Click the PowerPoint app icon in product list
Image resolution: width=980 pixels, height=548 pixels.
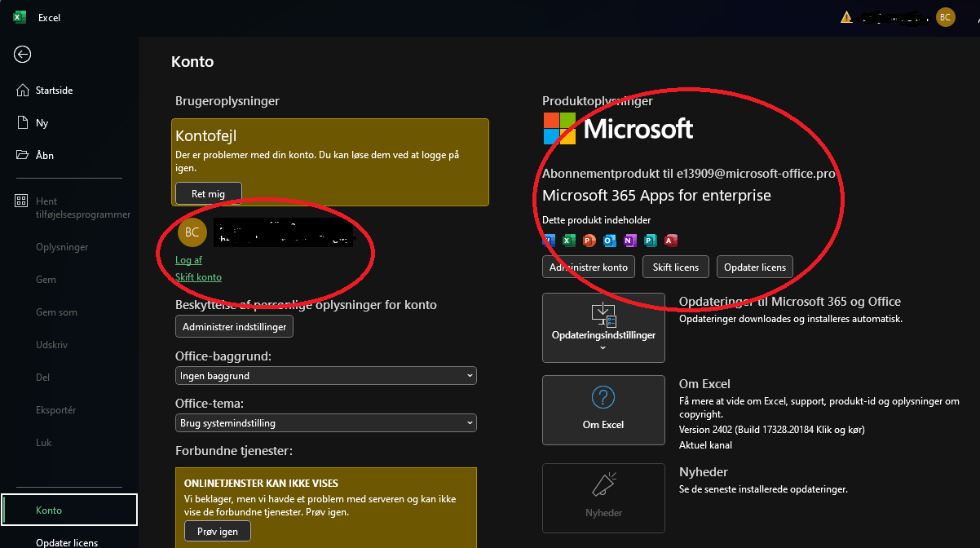point(589,241)
